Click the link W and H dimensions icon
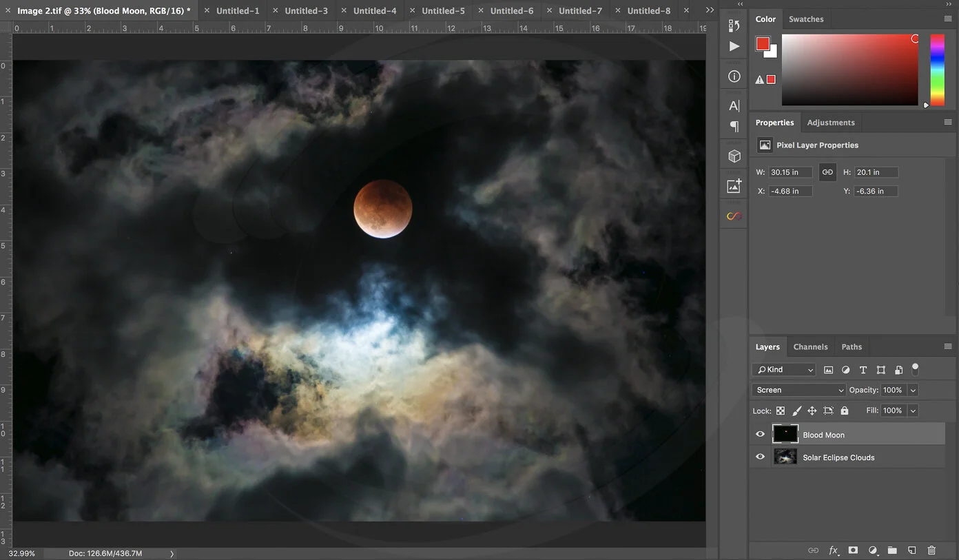The image size is (959, 560). coord(827,172)
